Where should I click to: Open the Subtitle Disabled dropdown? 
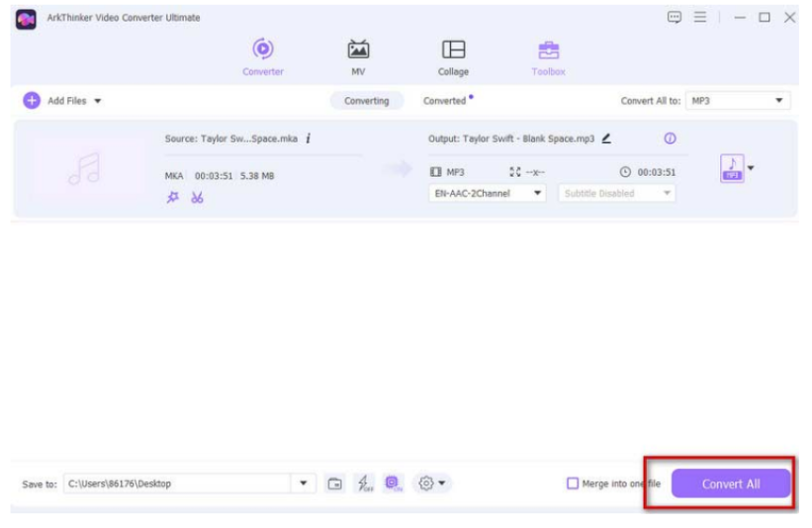coord(616,193)
